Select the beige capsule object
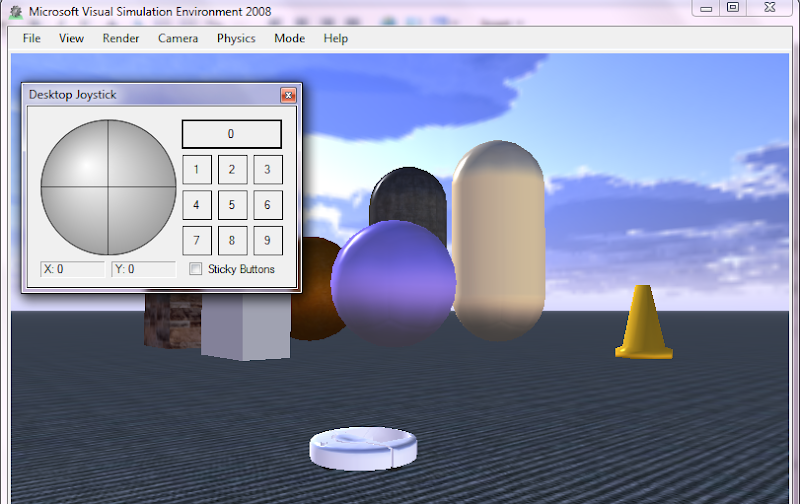The image size is (800, 504). (498, 240)
